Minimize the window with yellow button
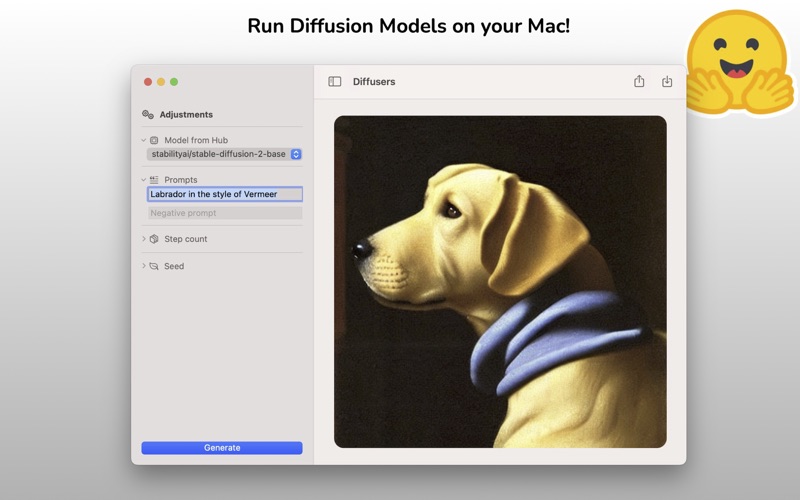 (161, 82)
